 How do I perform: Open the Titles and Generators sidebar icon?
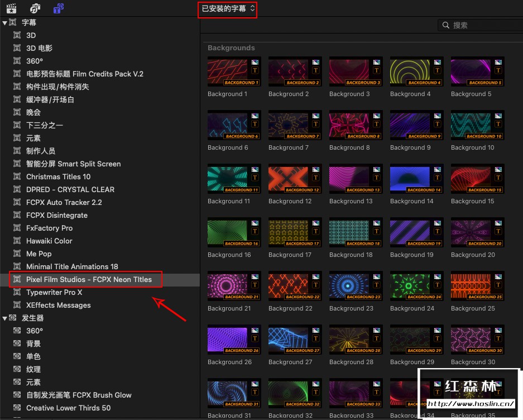[59, 8]
